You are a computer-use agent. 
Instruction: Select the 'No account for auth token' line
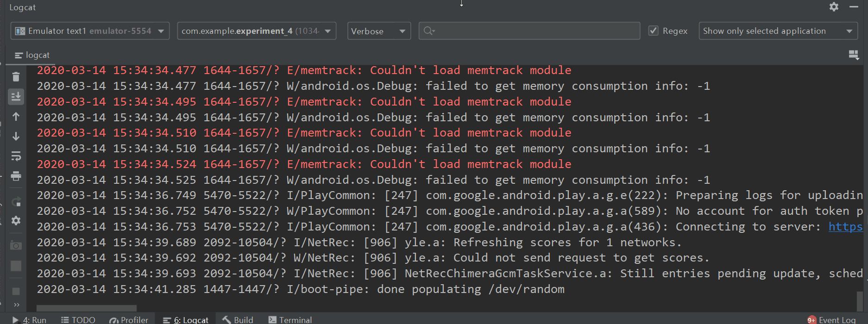tap(449, 211)
